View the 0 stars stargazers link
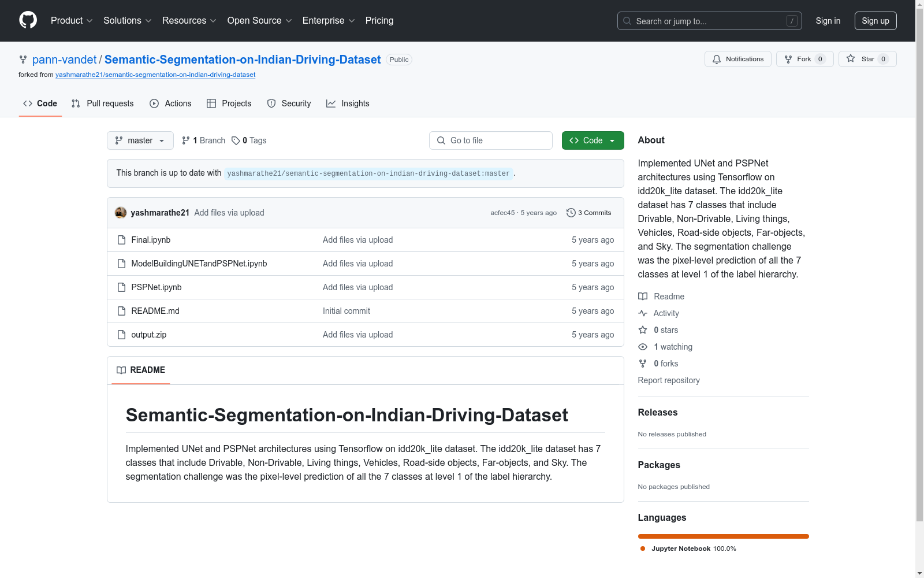Screen dimensions: 924x578 (658, 330)
